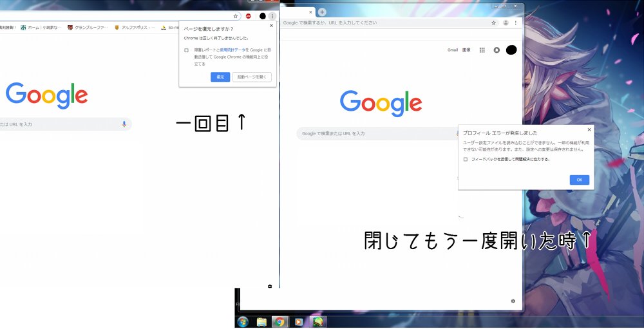Click the Google notifications bell icon
The width and height of the screenshot is (644, 329).
coord(497,50)
